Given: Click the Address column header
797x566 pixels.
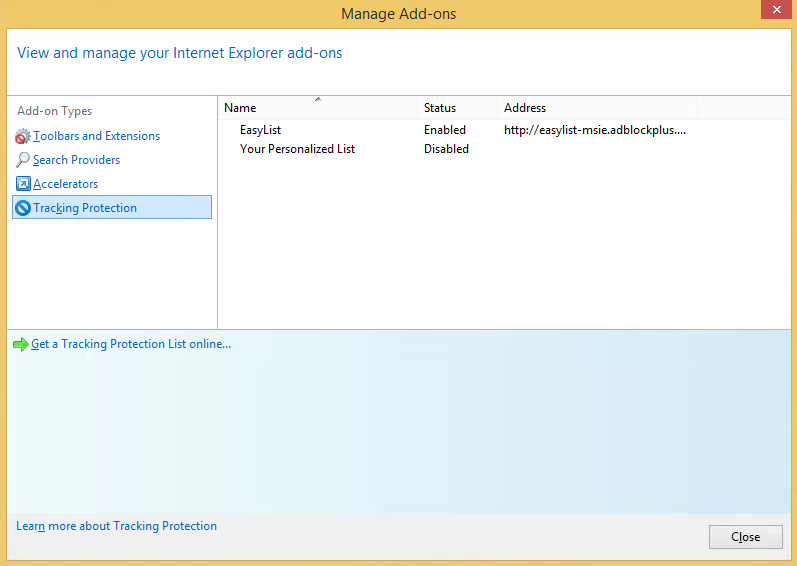Looking at the screenshot, I should coord(525,108).
